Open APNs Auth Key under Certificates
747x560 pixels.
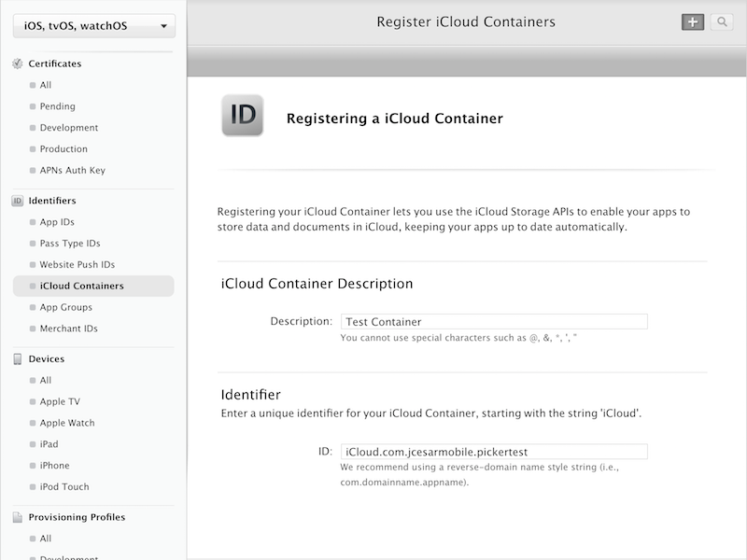coord(73,171)
